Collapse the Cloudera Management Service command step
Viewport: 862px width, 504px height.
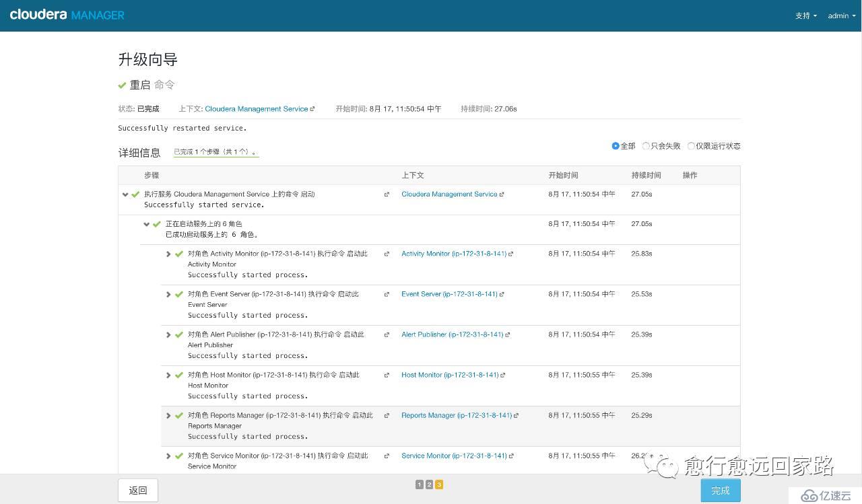pyautogui.click(x=125, y=194)
